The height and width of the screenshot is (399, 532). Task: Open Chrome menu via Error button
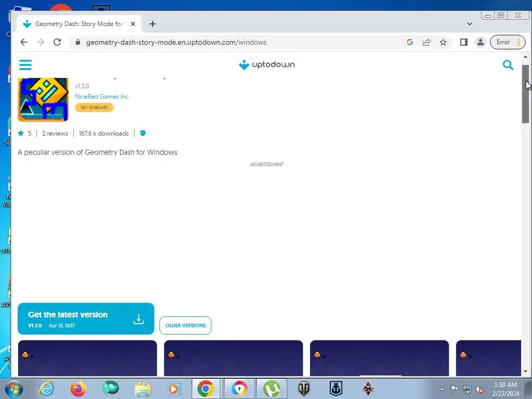point(508,42)
